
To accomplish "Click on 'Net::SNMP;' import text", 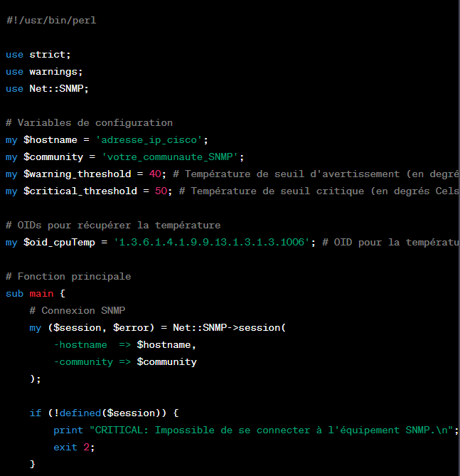I will coord(59,89).
